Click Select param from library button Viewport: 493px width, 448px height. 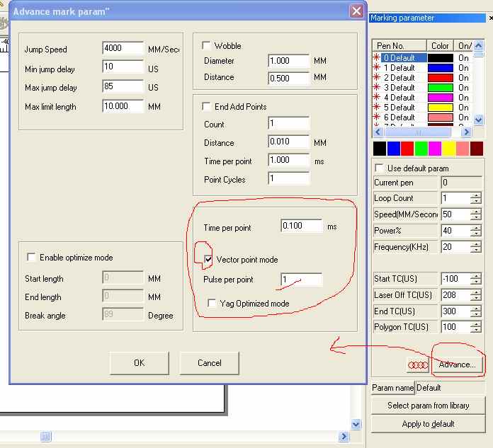pyautogui.click(x=428, y=406)
